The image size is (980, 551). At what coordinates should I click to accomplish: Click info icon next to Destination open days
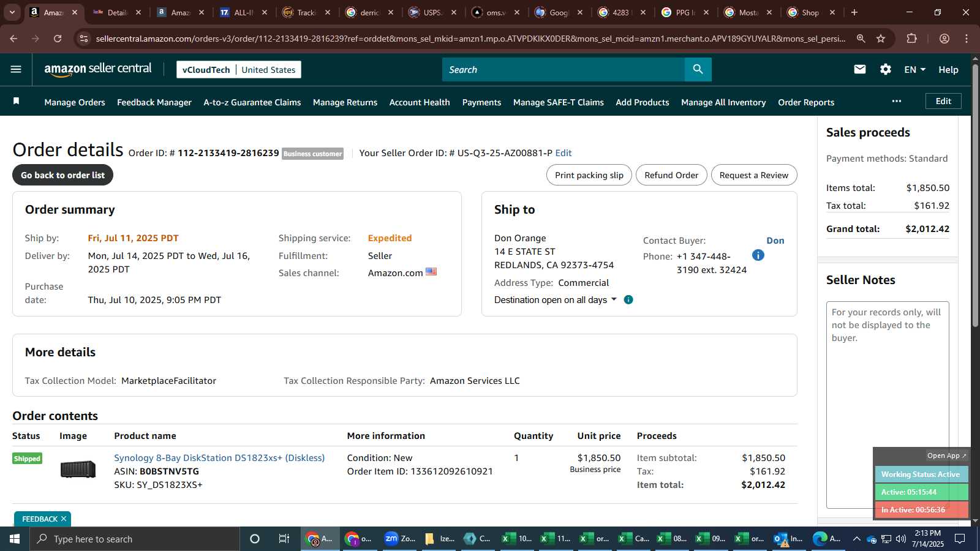point(628,299)
